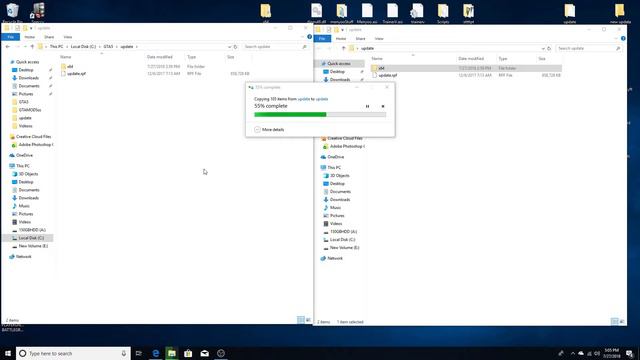Click the Up arrow in left Explorer window
The width and height of the screenshot is (640, 360).
[x=32, y=47]
